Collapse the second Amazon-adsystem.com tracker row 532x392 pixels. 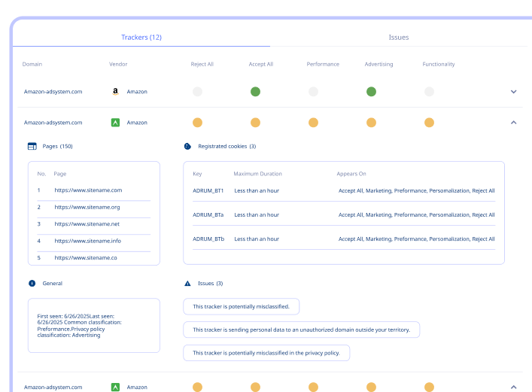pos(513,122)
